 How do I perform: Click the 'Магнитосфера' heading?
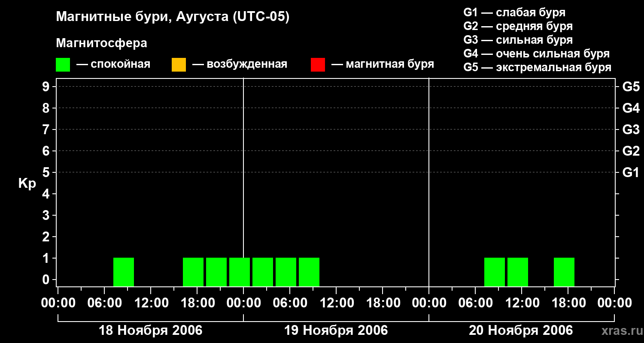pos(102,43)
